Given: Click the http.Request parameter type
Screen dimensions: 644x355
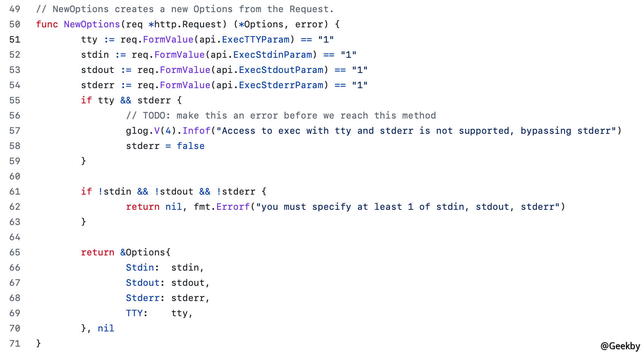Looking at the screenshot, I should click(x=188, y=24).
